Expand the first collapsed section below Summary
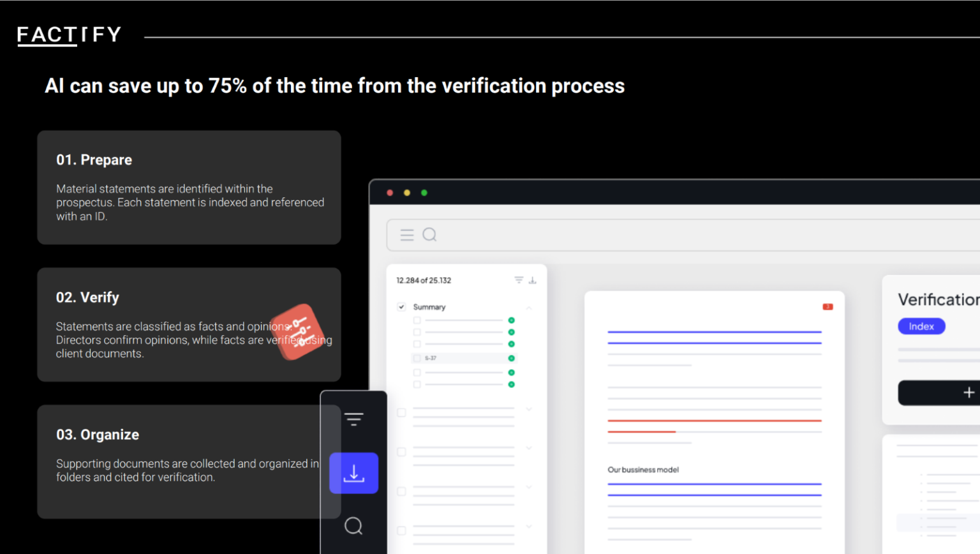 coord(529,409)
